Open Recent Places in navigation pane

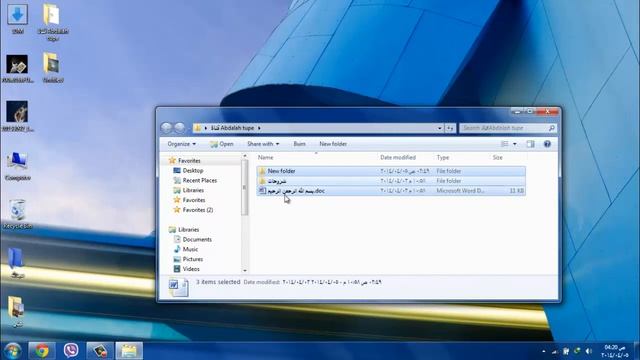[x=195, y=180]
